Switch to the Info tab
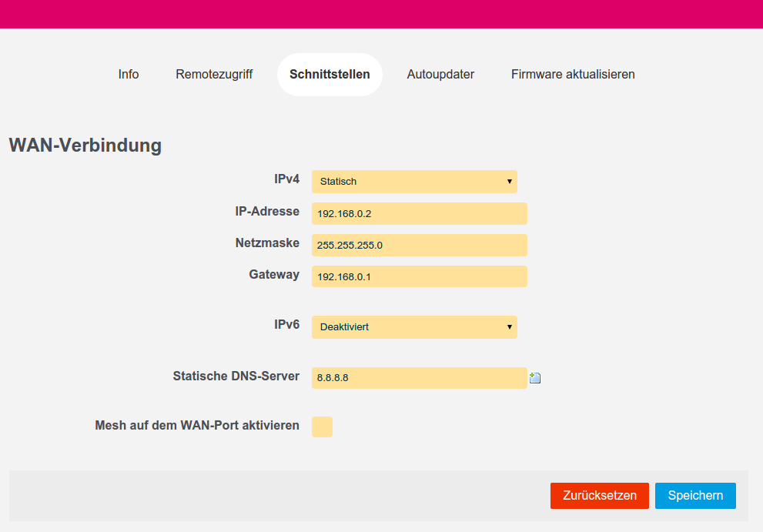The width and height of the screenshot is (763, 532). click(129, 75)
